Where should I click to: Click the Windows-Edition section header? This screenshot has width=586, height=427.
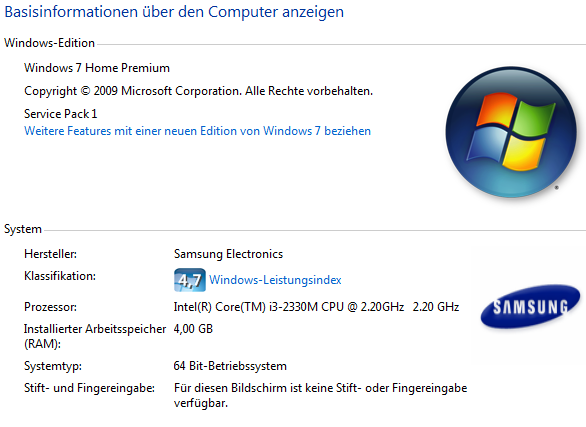pyautogui.click(x=49, y=43)
